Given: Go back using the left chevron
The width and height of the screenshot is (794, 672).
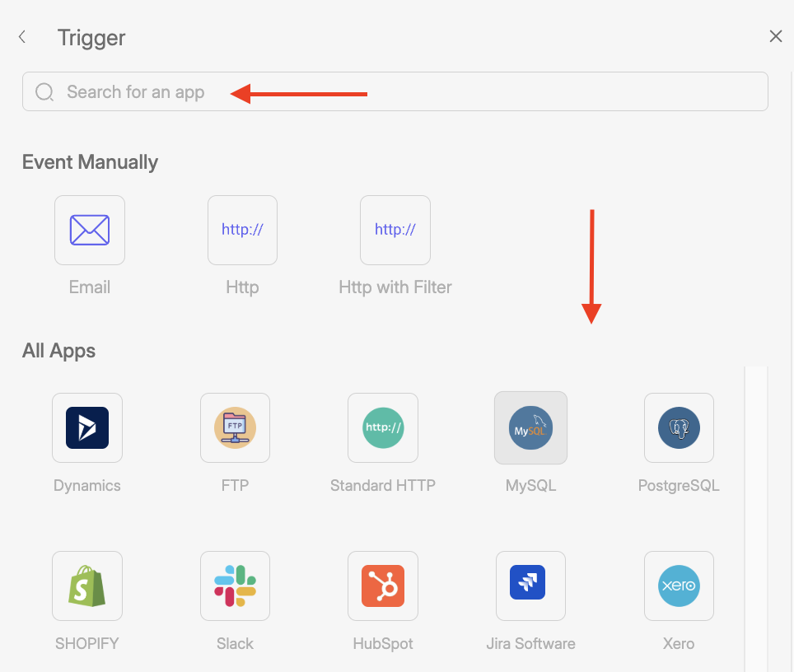Looking at the screenshot, I should pyautogui.click(x=21, y=36).
